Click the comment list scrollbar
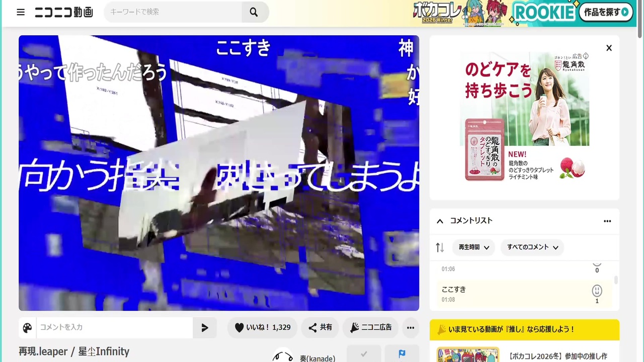Viewport: 644px width, 362px height. (x=616, y=280)
